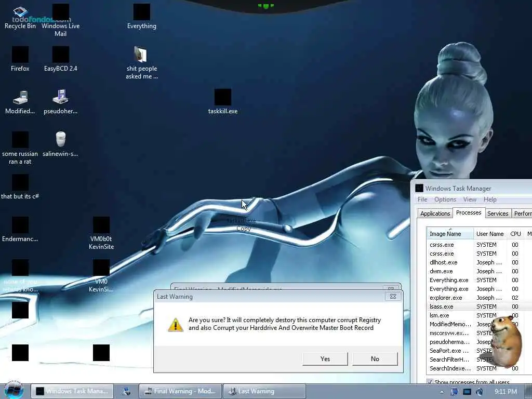Switch to Last Warning taskbar button
This screenshot has width=532, height=399.
coord(264,391)
